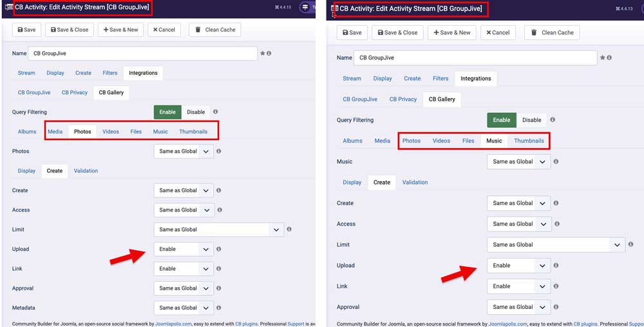Click info icon beside Name in Photos screenshot

pos(269,54)
